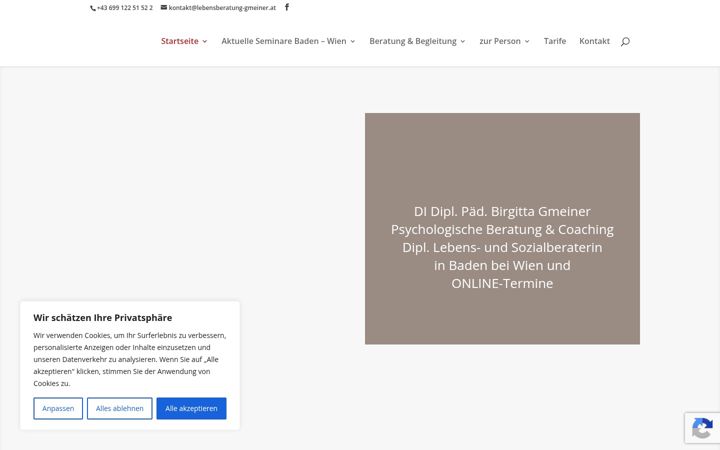Click the text Dipl. Lebens- und Sozialberaterin
720x450 pixels.
pos(502,248)
